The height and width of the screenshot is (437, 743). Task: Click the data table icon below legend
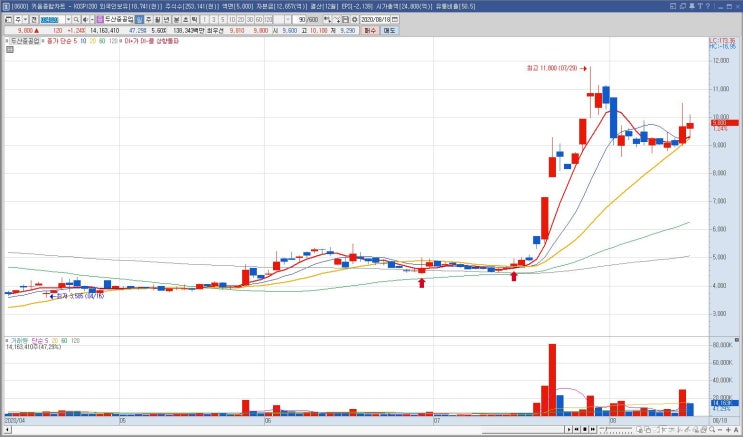[x=9, y=49]
